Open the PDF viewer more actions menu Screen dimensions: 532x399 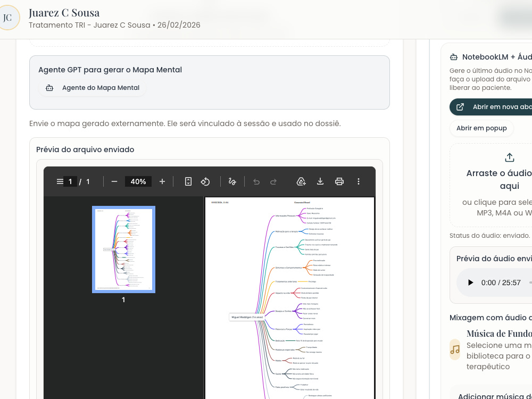click(359, 181)
